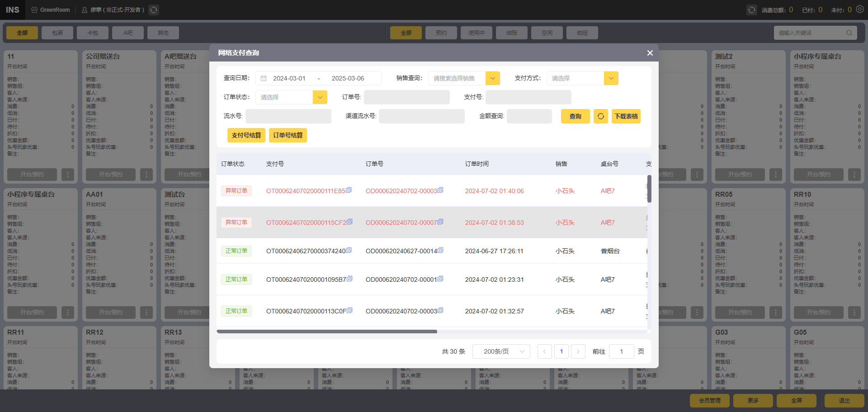This screenshot has height=412, width=868.
Task: Copy order number OD000620240702-00001
Action: (x=441, y=279)
